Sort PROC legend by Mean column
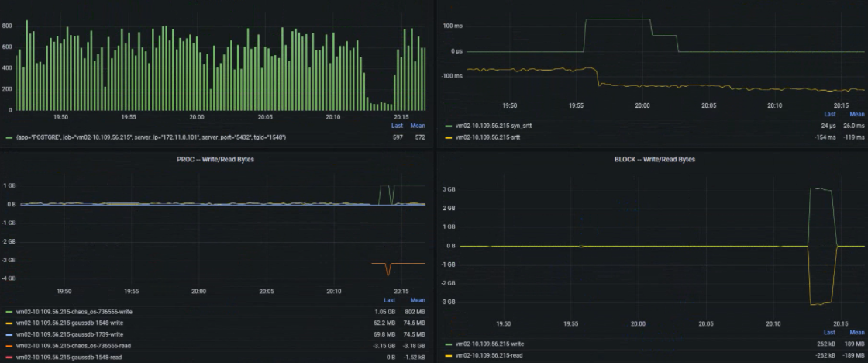 [x=418, y=300]
